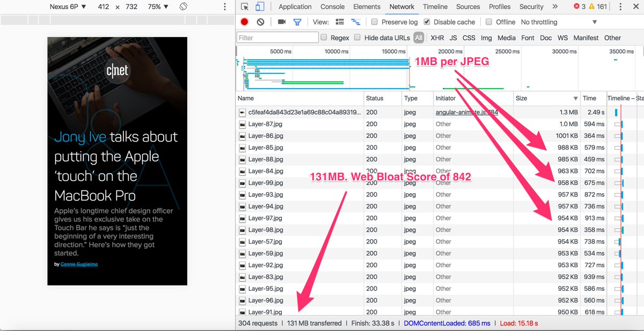The height and width of the screenshot is (331, 644).
Task: Filter requests by Manifest type
Action: (586, 38)
